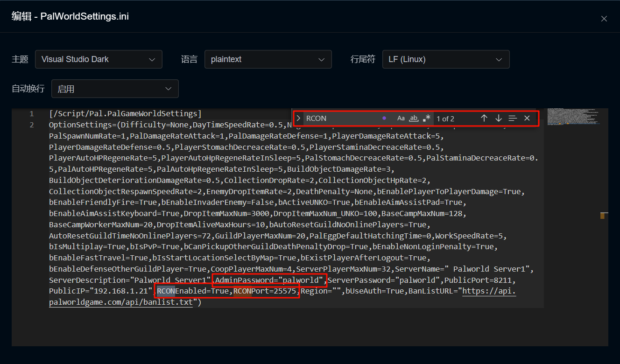
Task: Click the [/Script/Pal.PalGameWorldSettings] header text
Action: point(125,113)
